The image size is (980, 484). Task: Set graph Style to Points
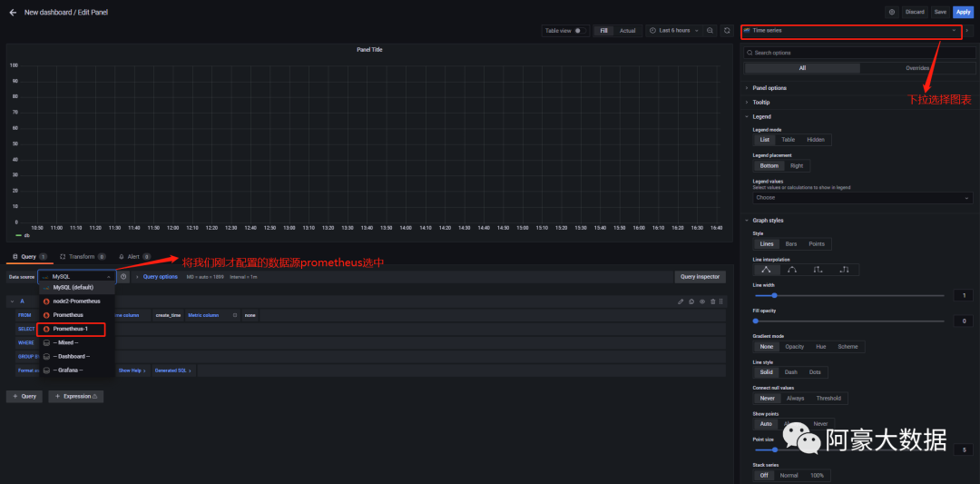click(x=817, y=244)
